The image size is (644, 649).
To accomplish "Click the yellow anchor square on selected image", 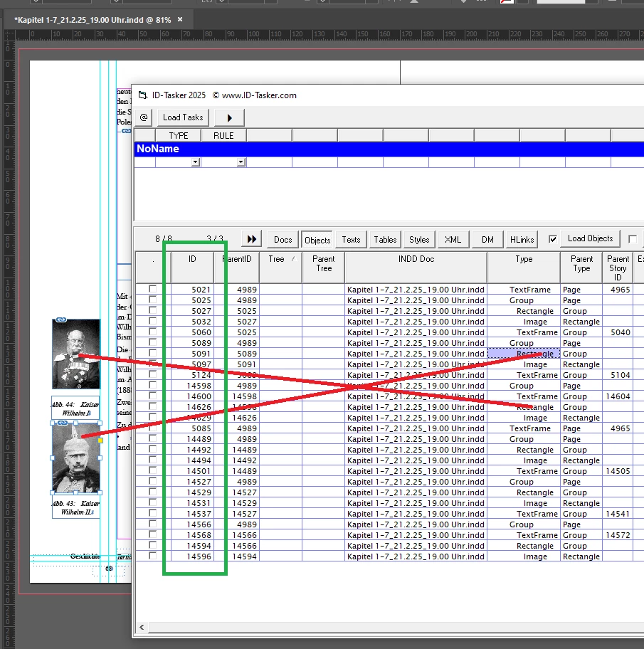I will click(100, 440).
